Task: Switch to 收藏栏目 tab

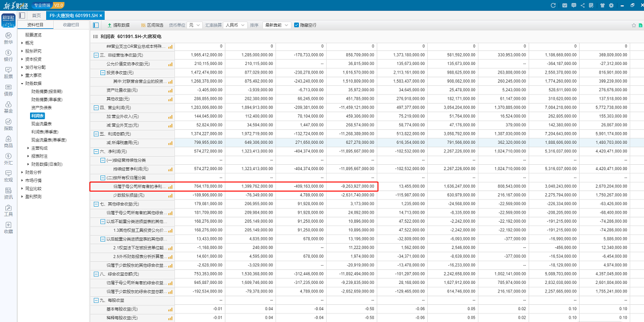Action: [x=71, y=25]
